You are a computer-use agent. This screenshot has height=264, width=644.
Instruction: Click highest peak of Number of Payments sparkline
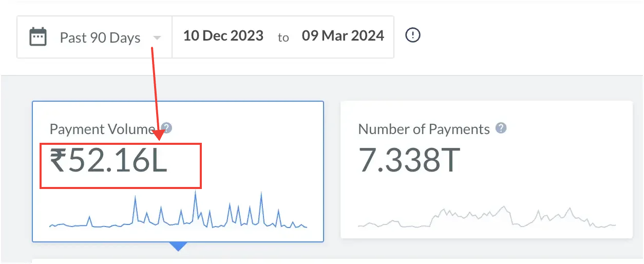tap(504, 207)
